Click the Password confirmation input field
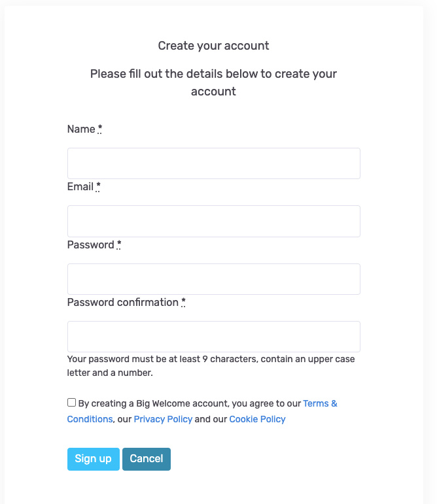Screen dimensions: 437x504 pyautogui.click(x=213, y=337)
